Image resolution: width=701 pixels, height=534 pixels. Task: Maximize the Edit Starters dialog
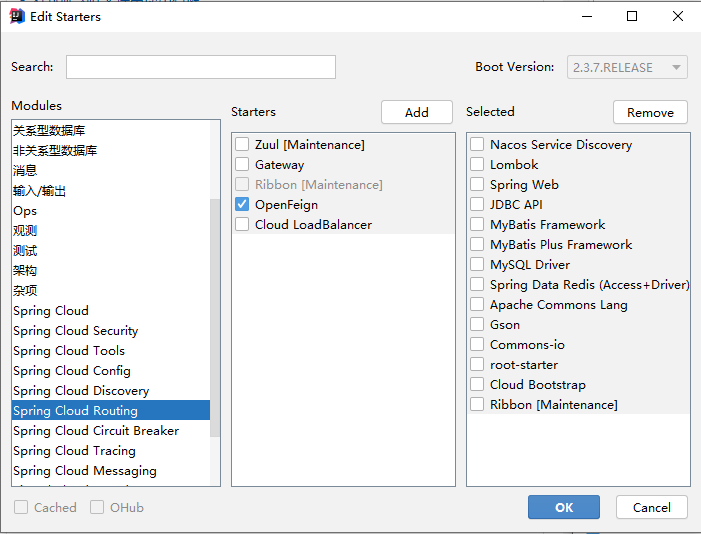point(632,17)
